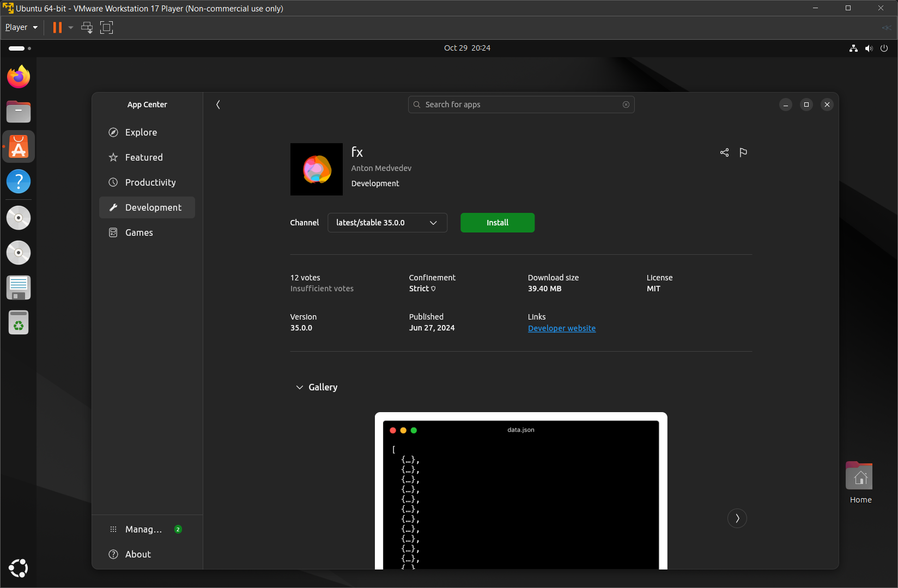Pause the virtual machine in VMware
Viewport: 898px width, 588px height.
[57, 27]
